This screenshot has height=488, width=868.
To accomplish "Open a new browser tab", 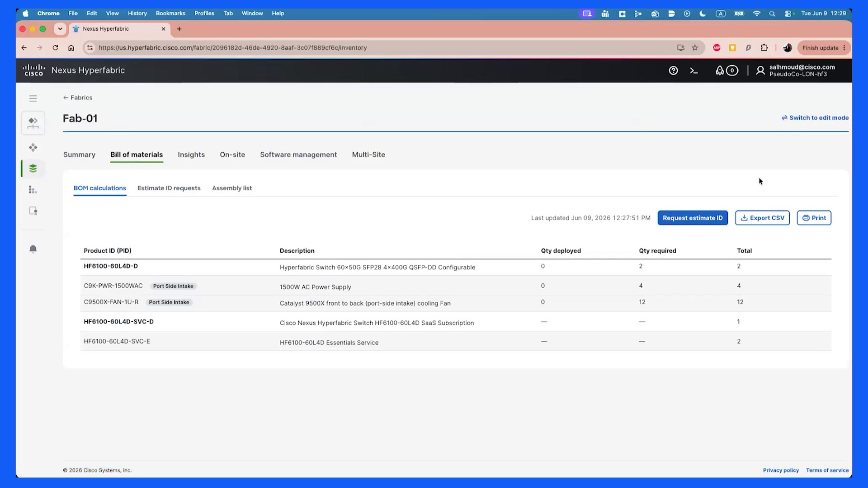I will (179, 29).
